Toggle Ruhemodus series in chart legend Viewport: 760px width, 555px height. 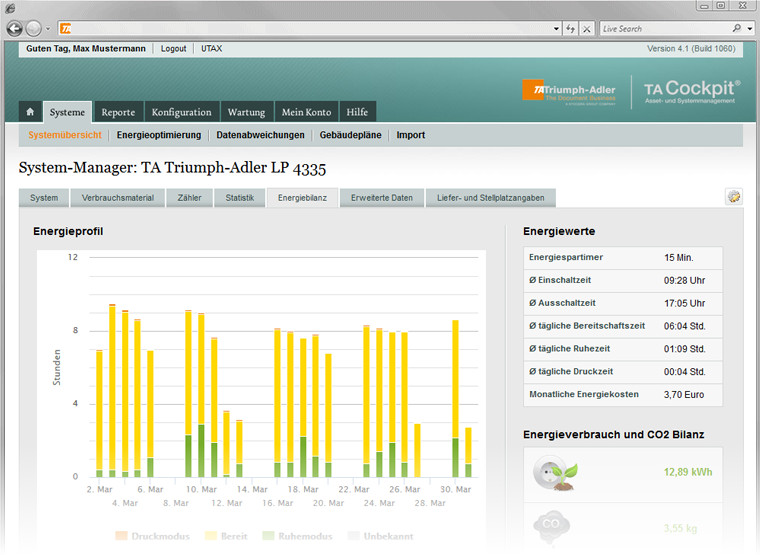point(298,536)
